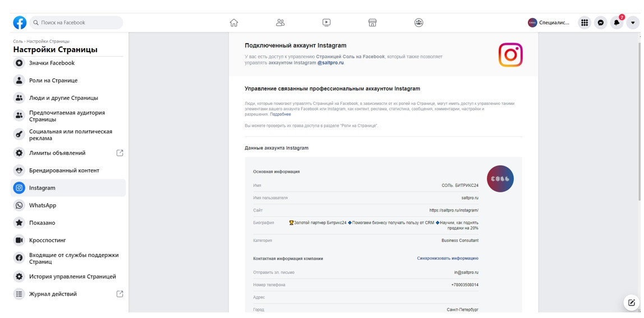Open Журнал действий in sidebar
The width and height of the screenshot is (644, 318).
(x=68, y=294)
